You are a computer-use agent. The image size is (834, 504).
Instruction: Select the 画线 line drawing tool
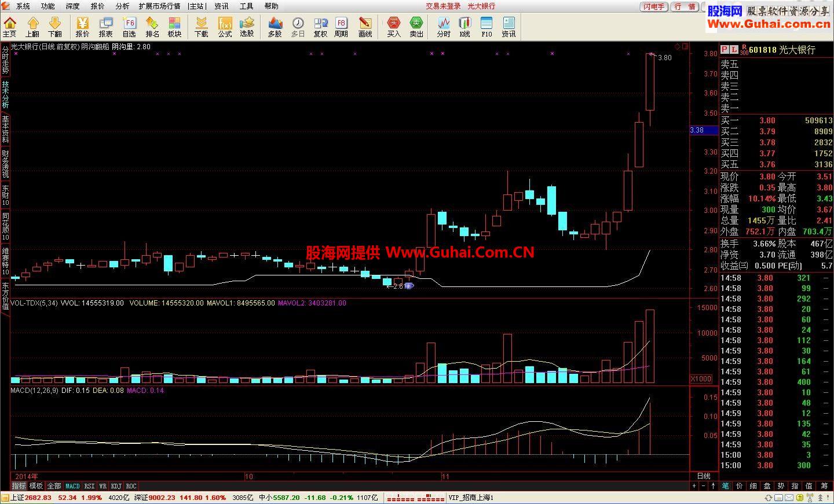tap(365, 27)
